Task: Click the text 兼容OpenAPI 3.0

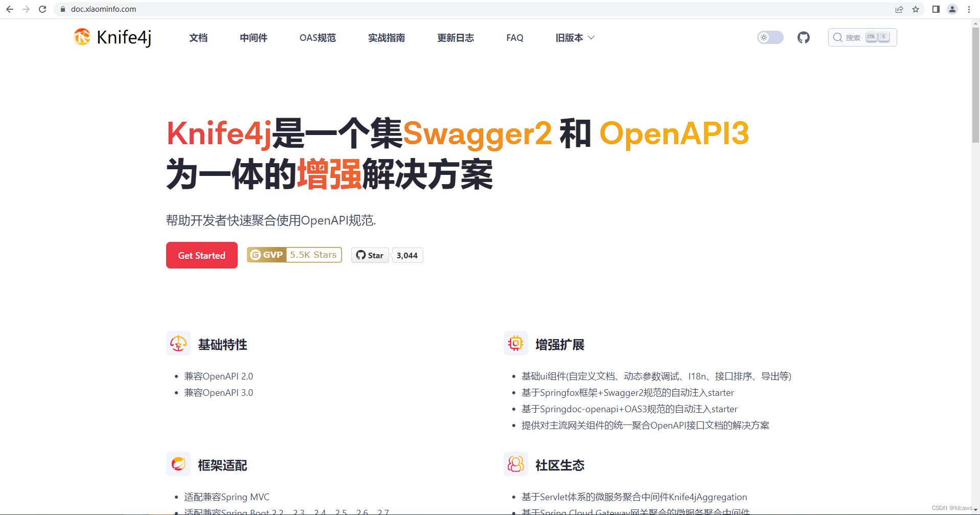Action: (x=218, y=393)
